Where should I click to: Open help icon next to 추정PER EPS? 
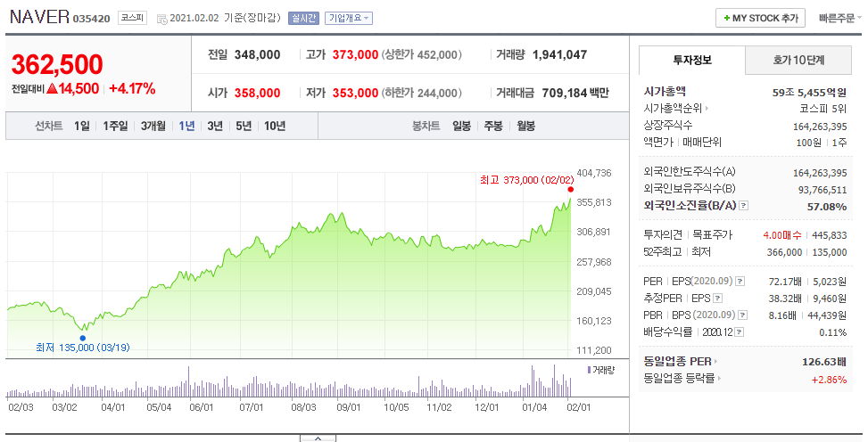tap(717, 299)
